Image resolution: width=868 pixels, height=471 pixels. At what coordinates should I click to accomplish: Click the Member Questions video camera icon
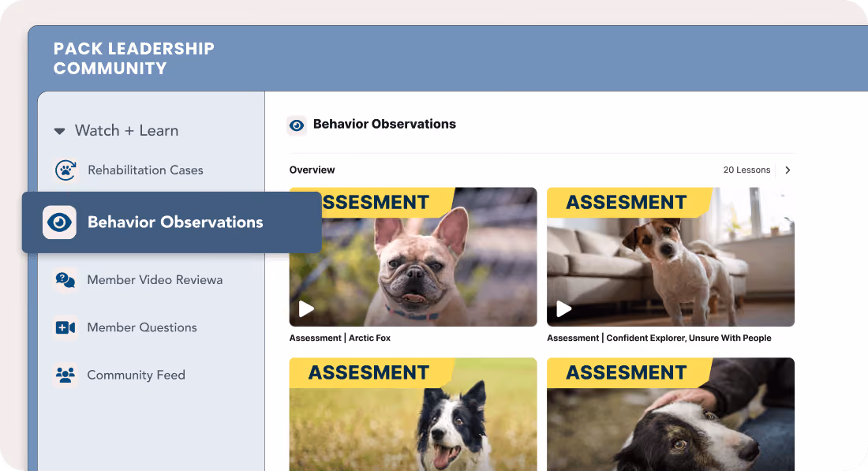click(x=65, y=327)
